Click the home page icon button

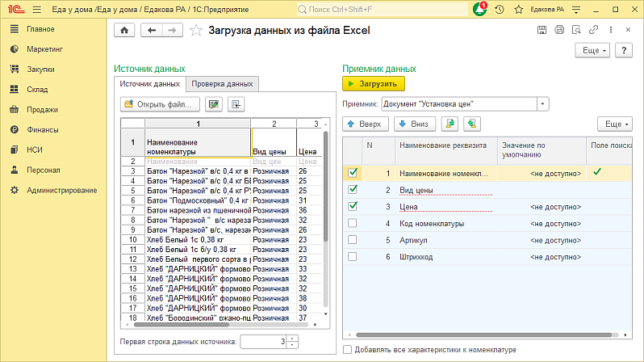point(124,30)
